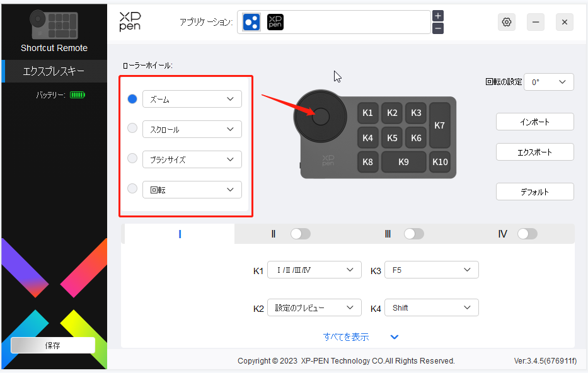
Task: Click the roller wheel on the device diagram
Action: tap(320, 116)
